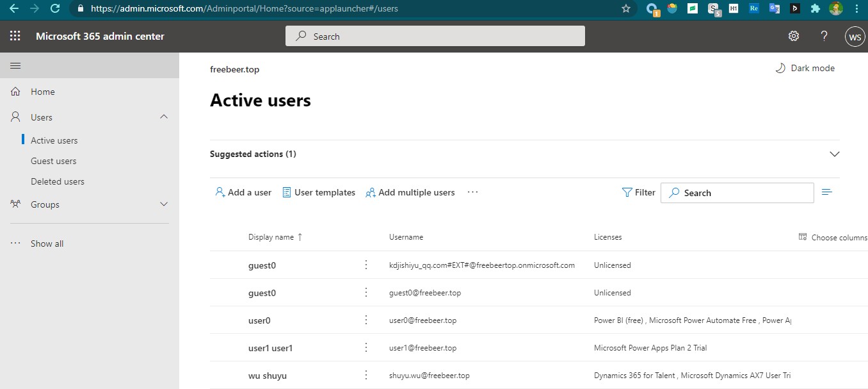Open wu shuyu display name link
The width and height of the screenshot is (868, 389).
coord(268,376)
